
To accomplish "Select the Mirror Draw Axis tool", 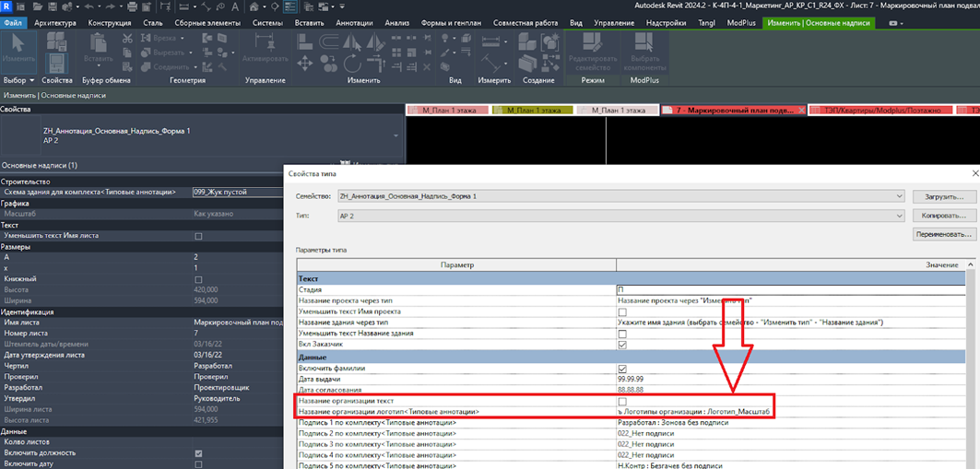I will 373,41.
